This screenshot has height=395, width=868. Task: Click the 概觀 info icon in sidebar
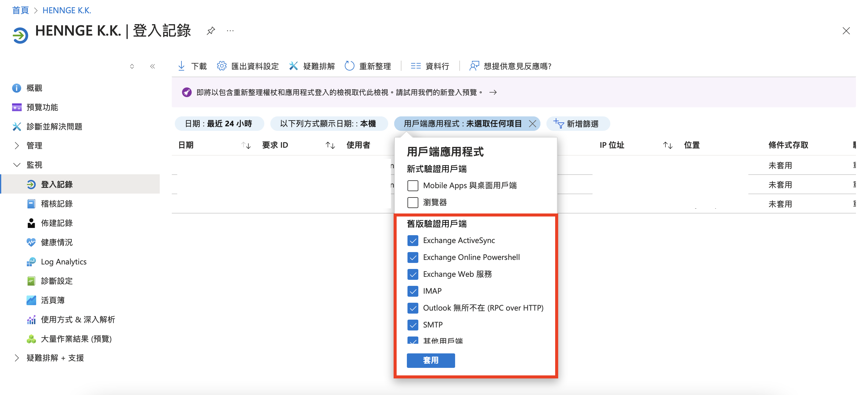point(17,88)
